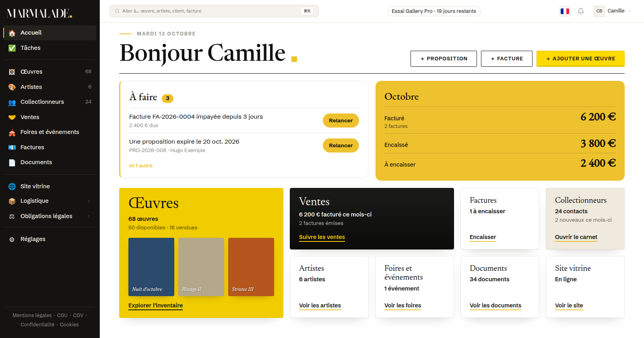Expand the Logistique submenu chevron

[89, 201]
